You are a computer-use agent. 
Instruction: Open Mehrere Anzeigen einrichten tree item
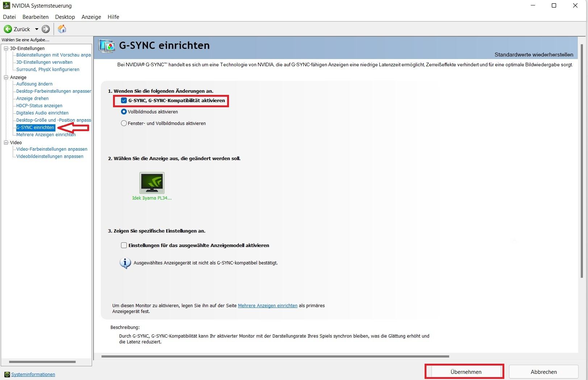(46, 135)
